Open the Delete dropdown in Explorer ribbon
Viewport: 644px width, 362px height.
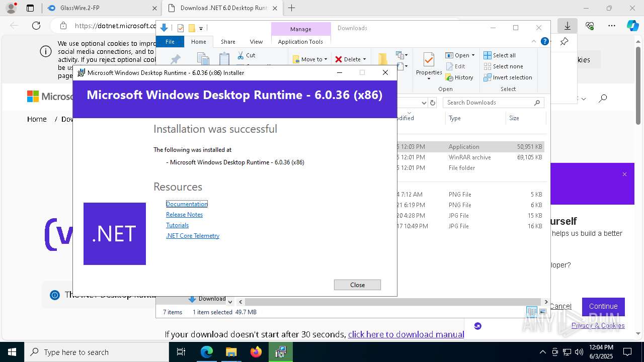click(x=350, y=59)
